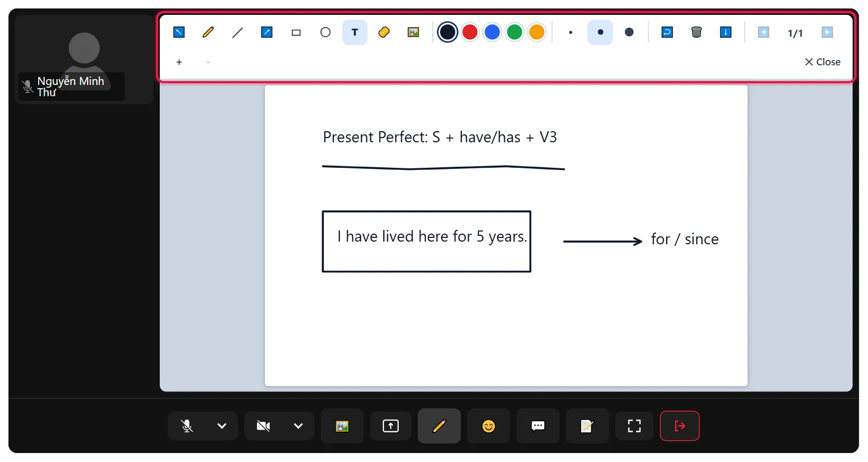Undo the last whiteboard action

point(667,32)
